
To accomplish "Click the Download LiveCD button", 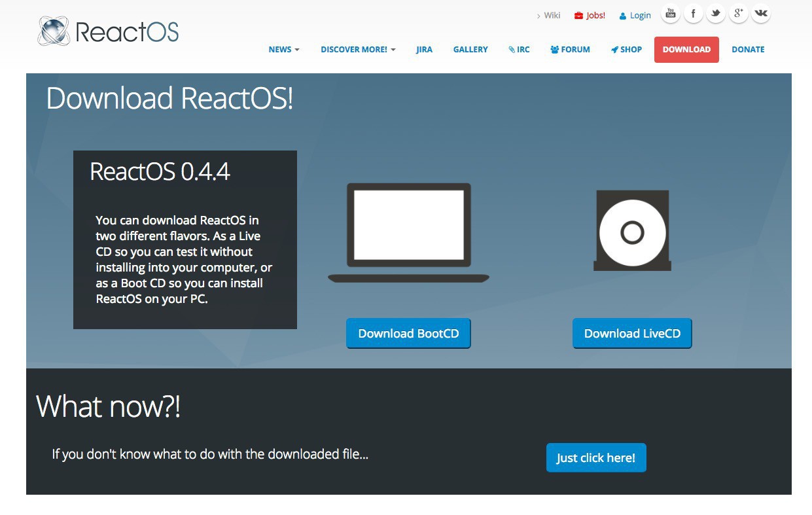I will pos(632,334).
